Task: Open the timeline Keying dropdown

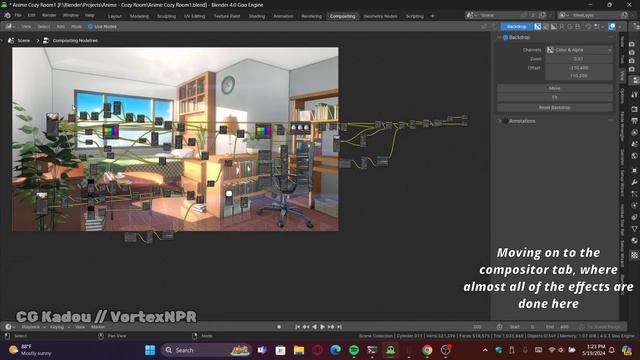Action: 59,327
